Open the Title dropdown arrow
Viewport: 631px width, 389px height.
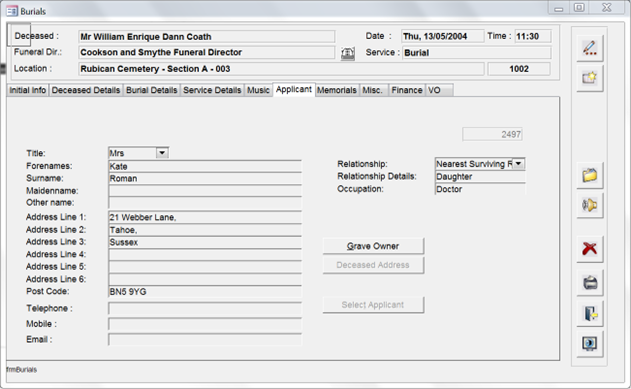162,153
